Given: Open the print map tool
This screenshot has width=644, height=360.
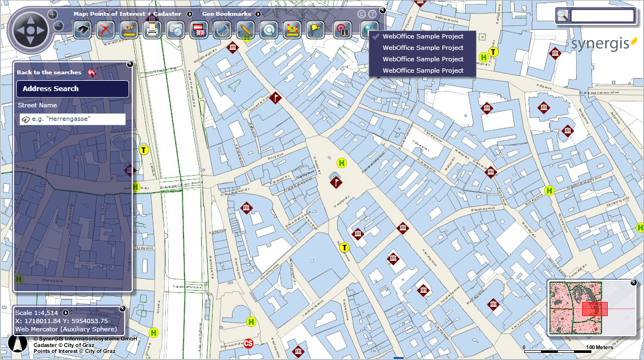Looking at the screenshot, I should (x=151, y=30).
